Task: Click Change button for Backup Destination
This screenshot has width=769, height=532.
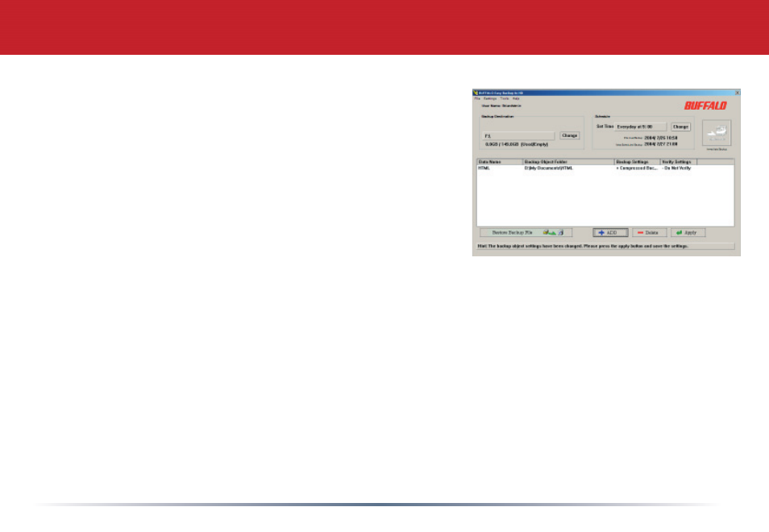Action: (569, 135)
